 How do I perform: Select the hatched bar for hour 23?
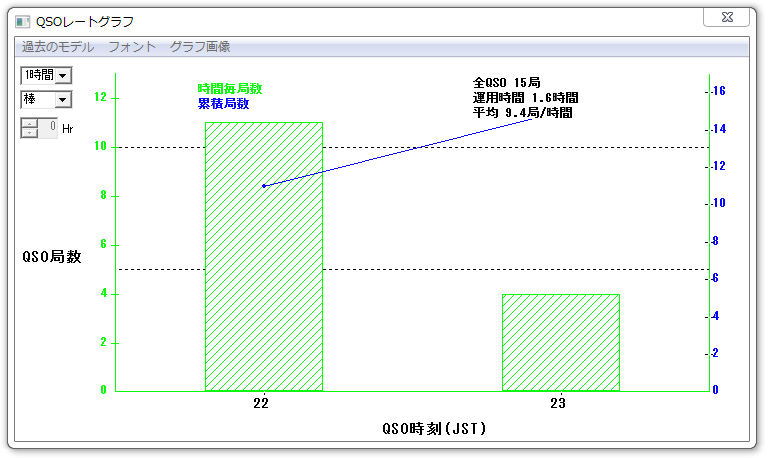tap(561, 342)
